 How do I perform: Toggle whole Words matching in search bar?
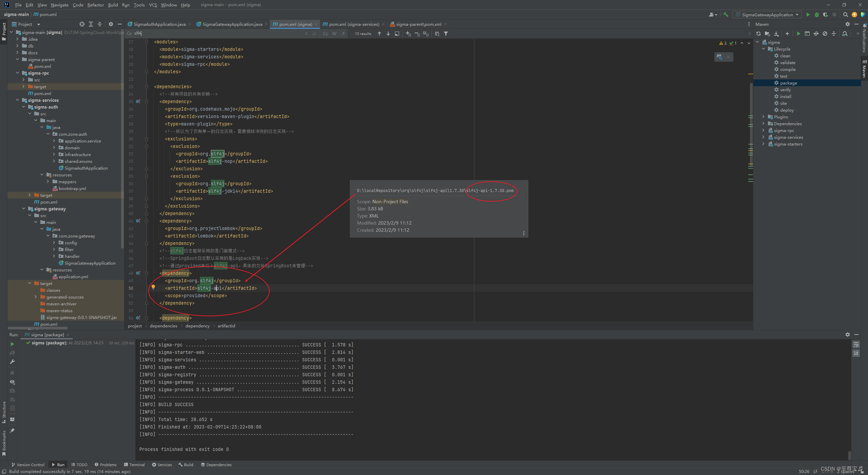(x=334, y=34)
